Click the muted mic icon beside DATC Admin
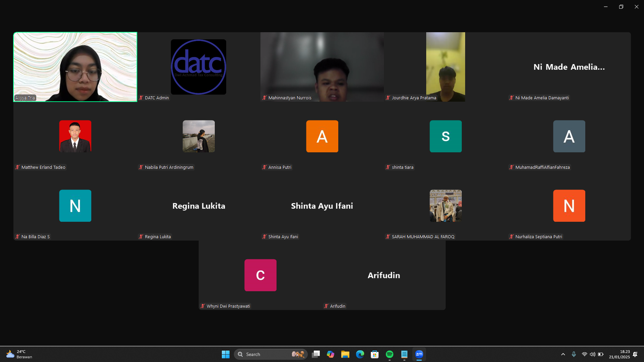The image size is (644, 362). pos(141,98)
